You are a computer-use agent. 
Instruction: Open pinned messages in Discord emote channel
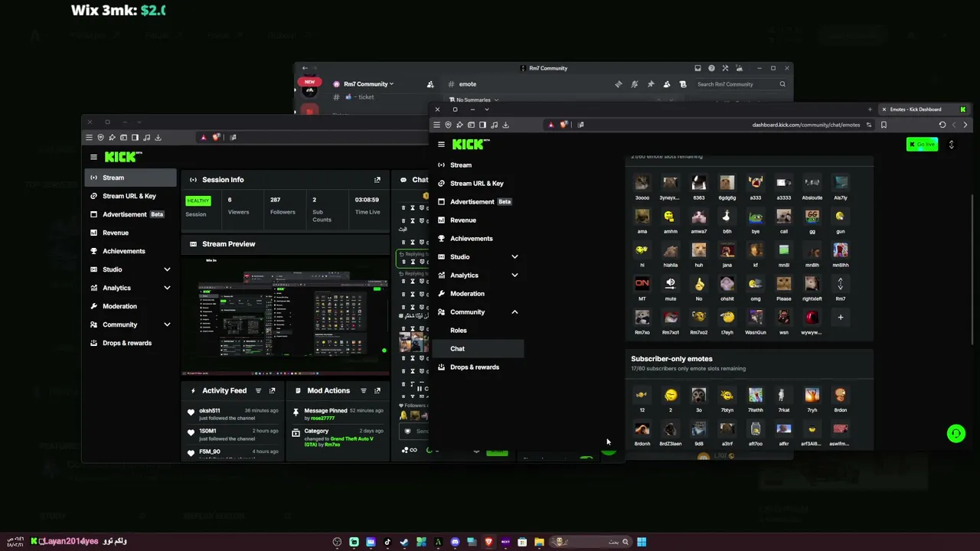point(650,84)
